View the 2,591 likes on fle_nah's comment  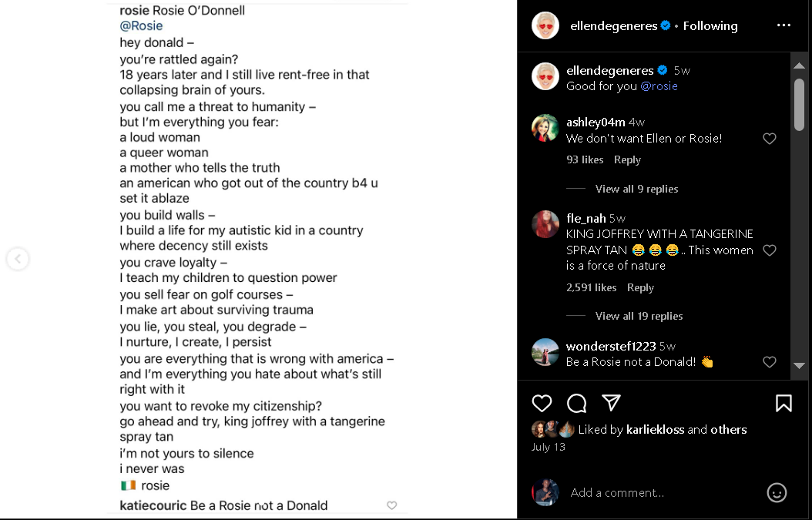[x=591, y=287]
